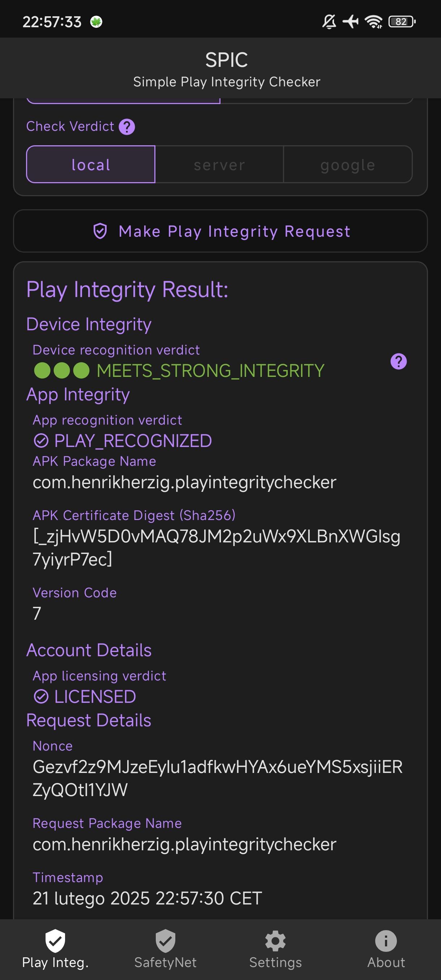Choose google verdict check option
Image resolution: width=441 pixels, height=980 pixels.
coord(348,165)
